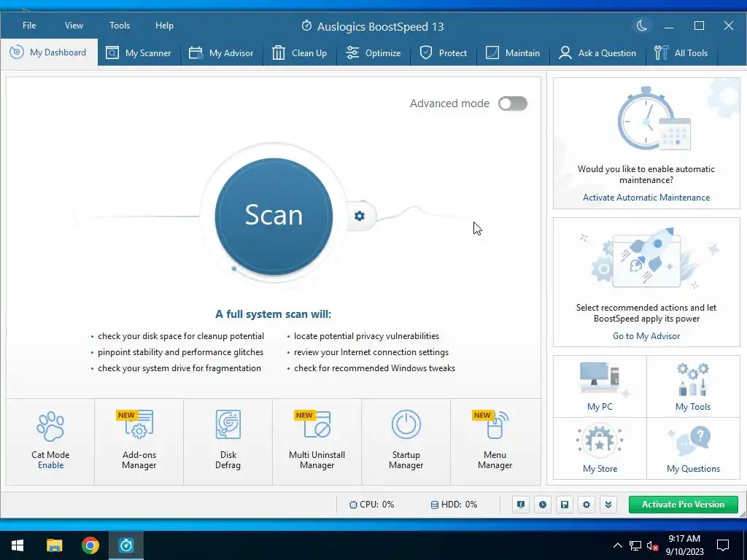Switch to the Protect tab
Screen dimensions: 747x560
tap(443, 52)
